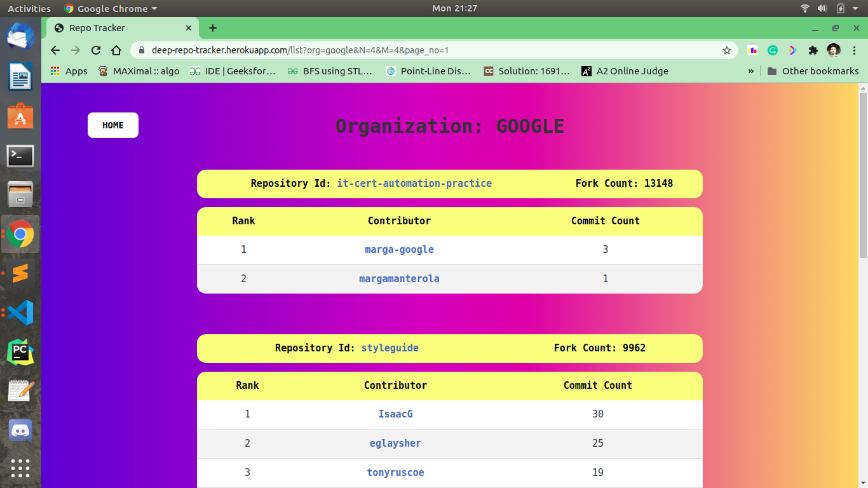Open Discord from the dock

tap(20, 430)
